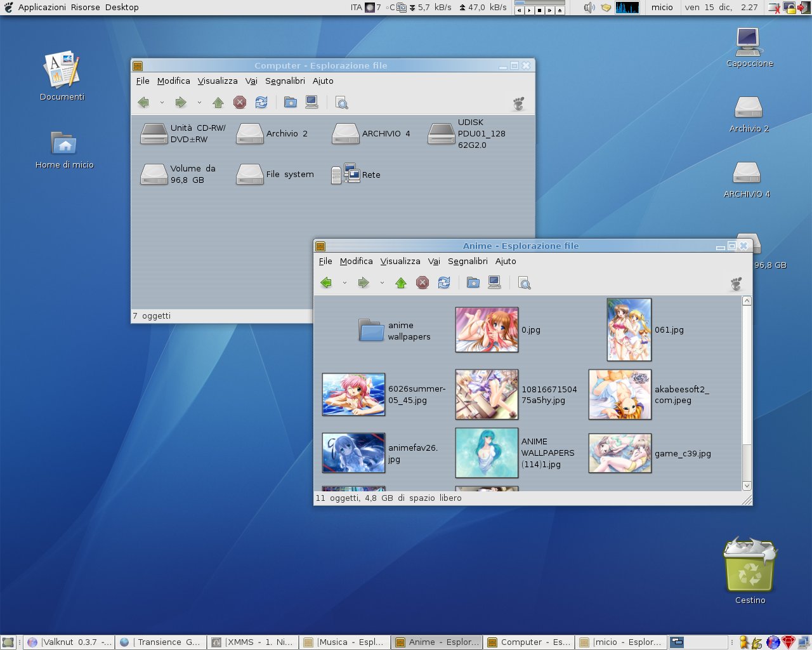Select Unità CD-RW/DVD±RW drive icon

[x=154, y=133]
